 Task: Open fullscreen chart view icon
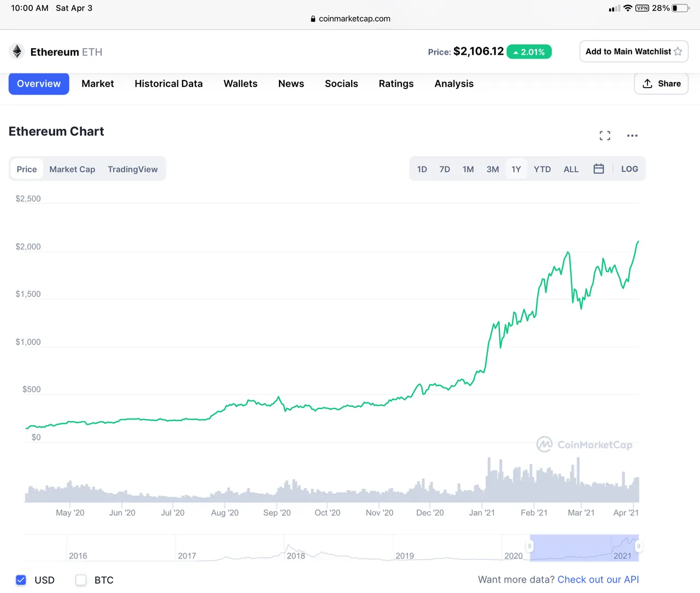click(x=605, y=136)
